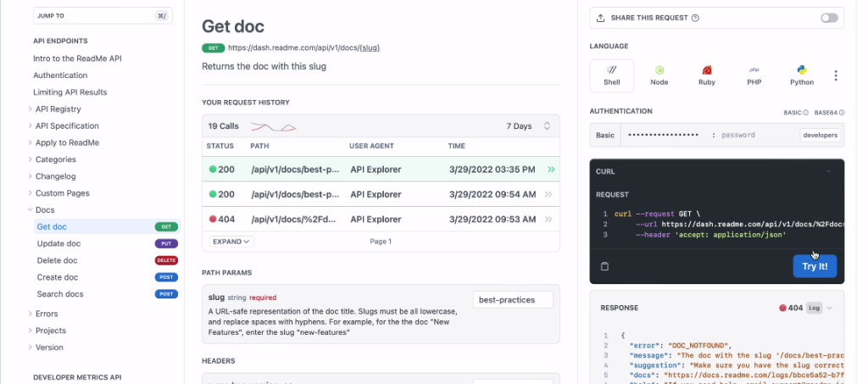Click the PATH column header
This screenshot has width=868, height=384.
(259, 146)
